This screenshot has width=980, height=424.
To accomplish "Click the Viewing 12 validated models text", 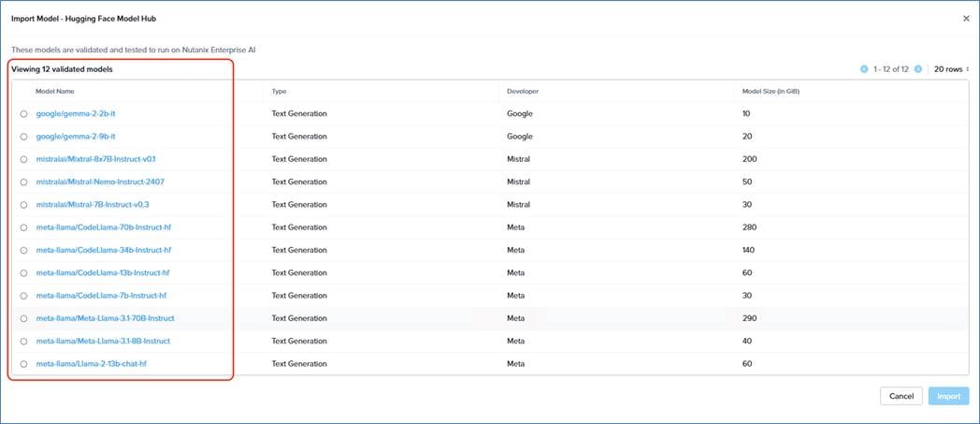I will click(x=62, y=69).
